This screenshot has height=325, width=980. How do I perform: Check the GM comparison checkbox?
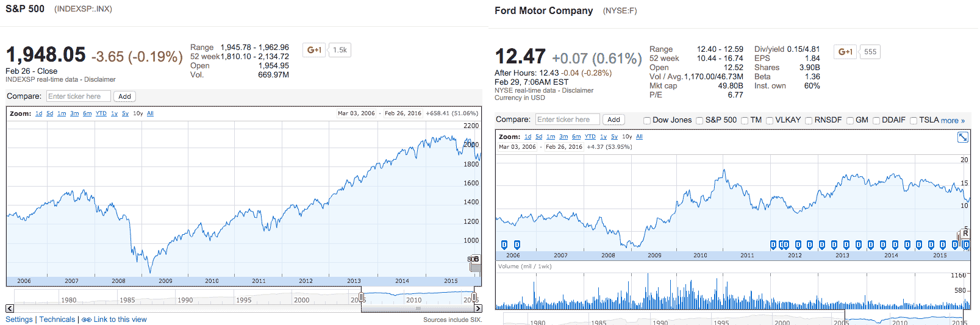(850, 121)
